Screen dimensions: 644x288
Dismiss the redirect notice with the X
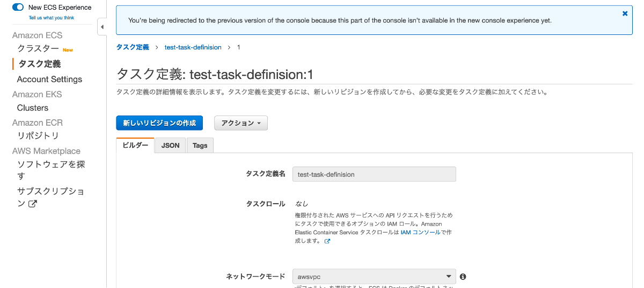[x=625, y=13]
